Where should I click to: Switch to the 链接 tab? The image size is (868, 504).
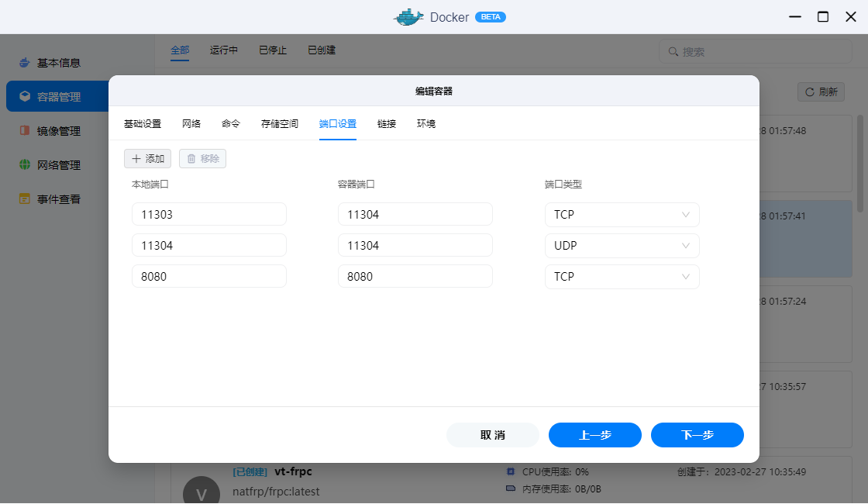point(387,123)
